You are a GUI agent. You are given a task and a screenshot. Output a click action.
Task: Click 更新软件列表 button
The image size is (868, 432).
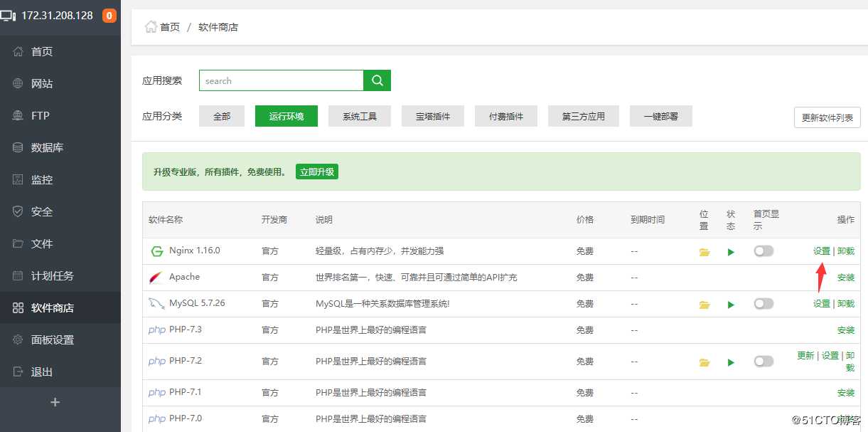click(x=827, y=117)
